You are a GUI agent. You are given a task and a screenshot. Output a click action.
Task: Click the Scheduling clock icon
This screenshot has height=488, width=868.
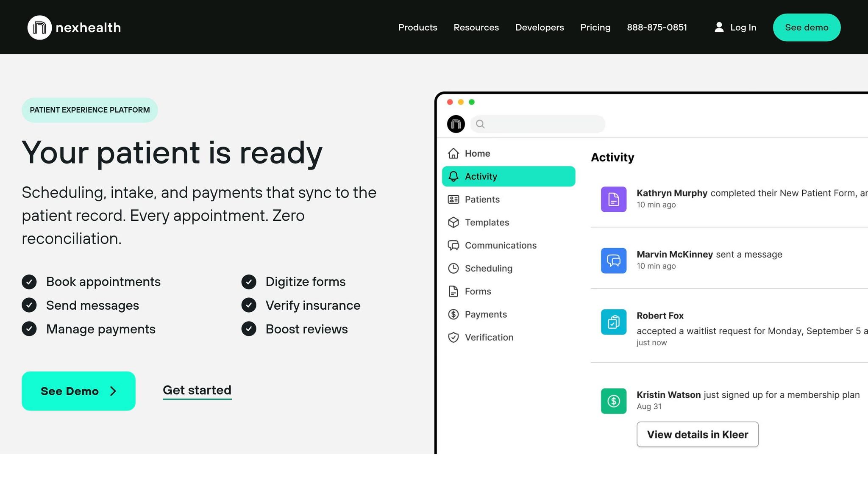453,268
